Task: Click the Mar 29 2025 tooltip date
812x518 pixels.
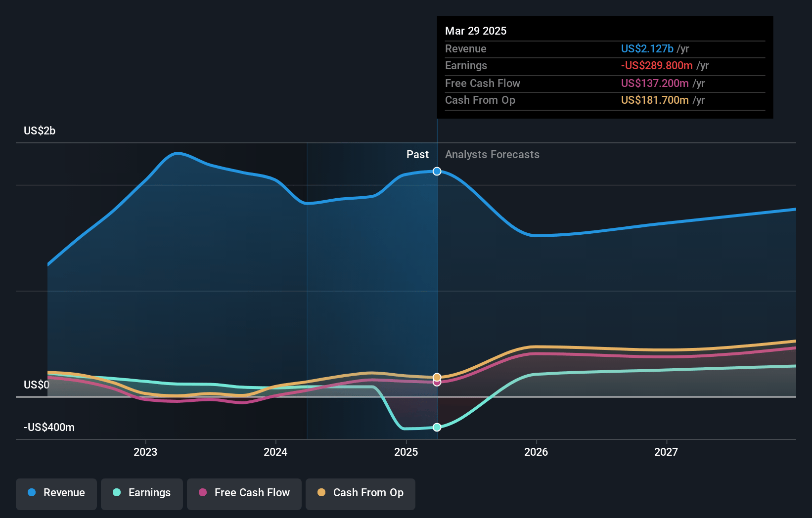Action: pos(476,31)
